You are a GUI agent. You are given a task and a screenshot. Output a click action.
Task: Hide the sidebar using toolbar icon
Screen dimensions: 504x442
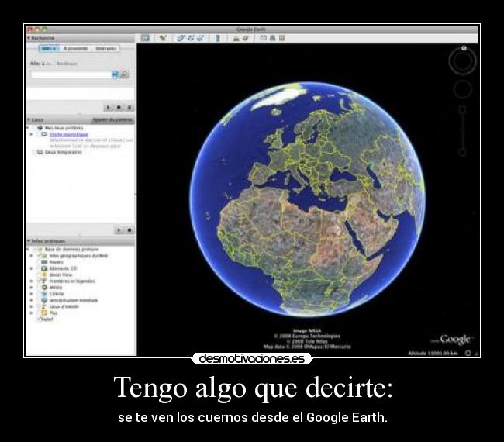(145, 38)
